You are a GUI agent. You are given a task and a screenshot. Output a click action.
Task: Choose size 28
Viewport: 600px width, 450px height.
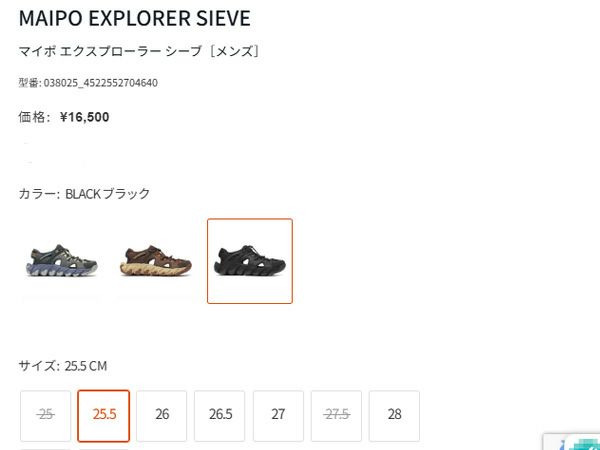(394, 415)
